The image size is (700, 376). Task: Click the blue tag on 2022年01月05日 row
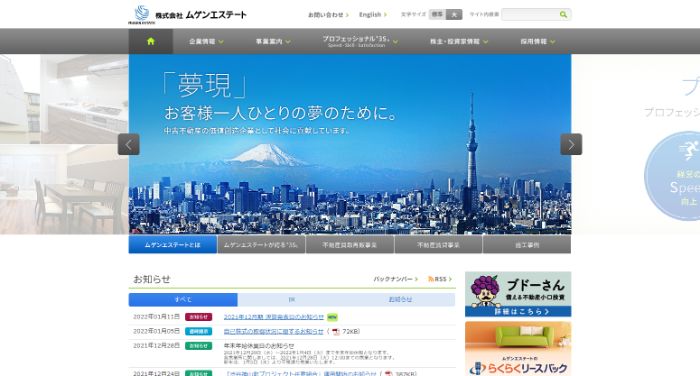click(199, 331)
